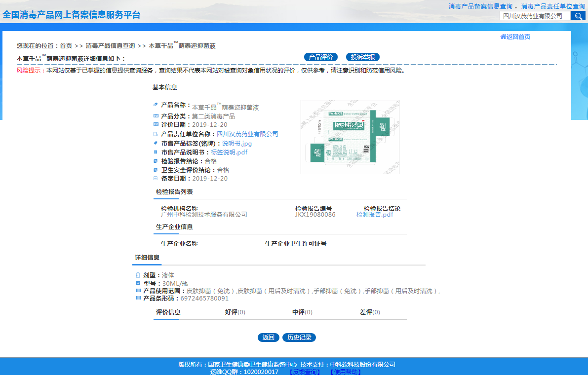588x375 pixels.
Task: Download 检测报告.pdf inspection report
Action: pyautogui.click(x=375, y=215)
